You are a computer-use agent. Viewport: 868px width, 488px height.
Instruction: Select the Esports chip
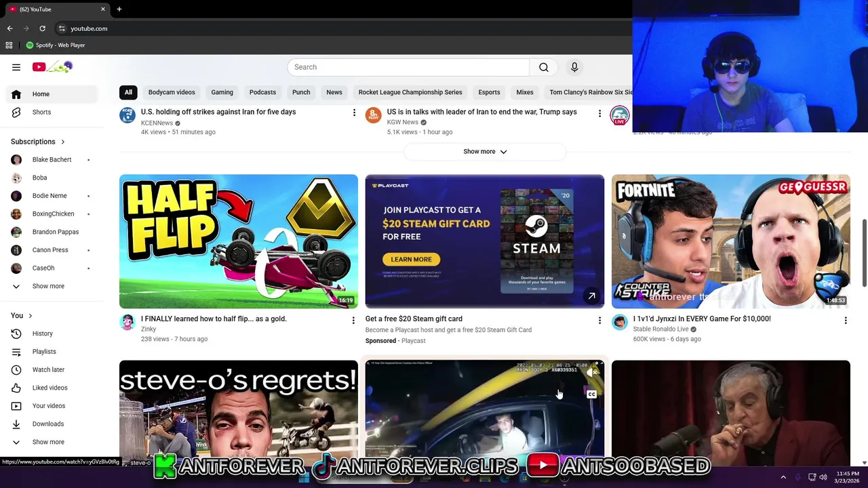[489, 92]
